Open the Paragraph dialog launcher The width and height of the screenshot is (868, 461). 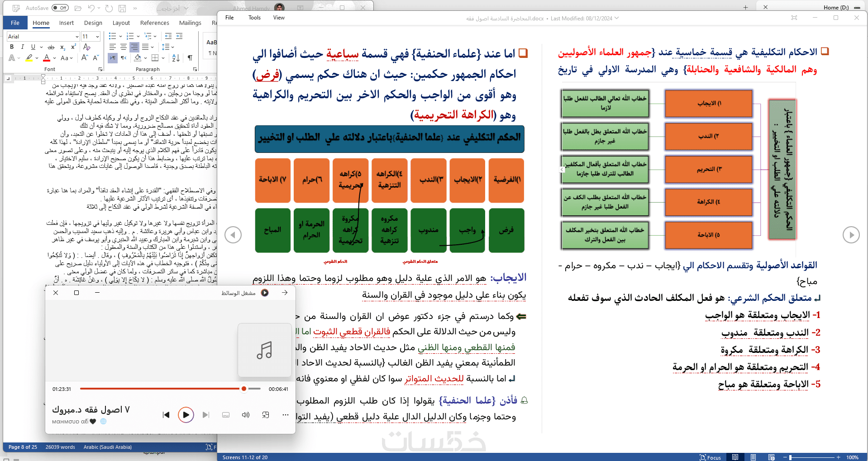195,69
